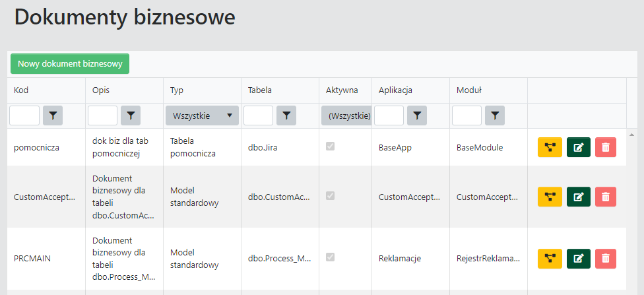
Task: Open filter options for Tabela column
Action: [x=286, y=115]
